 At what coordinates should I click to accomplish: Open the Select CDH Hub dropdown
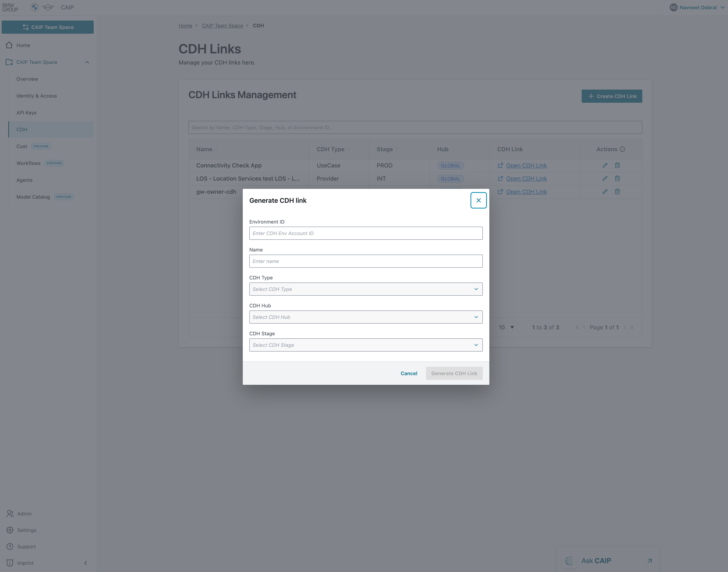point(366,317)
